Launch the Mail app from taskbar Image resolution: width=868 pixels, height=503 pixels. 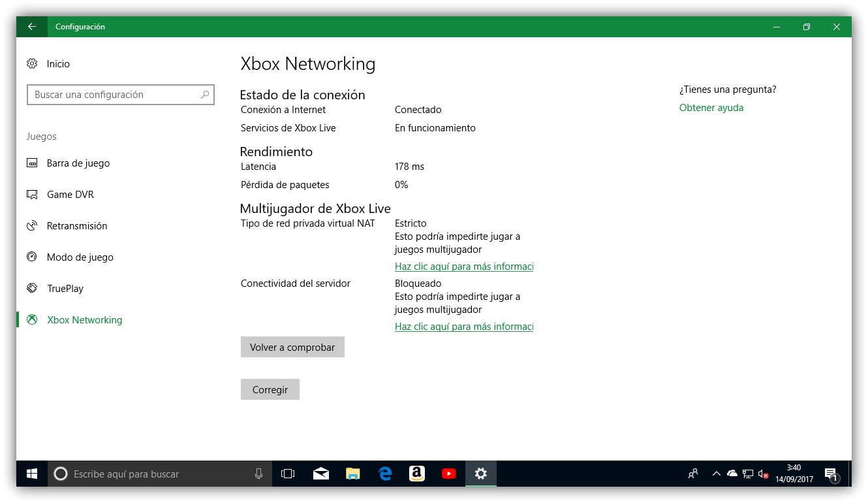pos(320,474)
